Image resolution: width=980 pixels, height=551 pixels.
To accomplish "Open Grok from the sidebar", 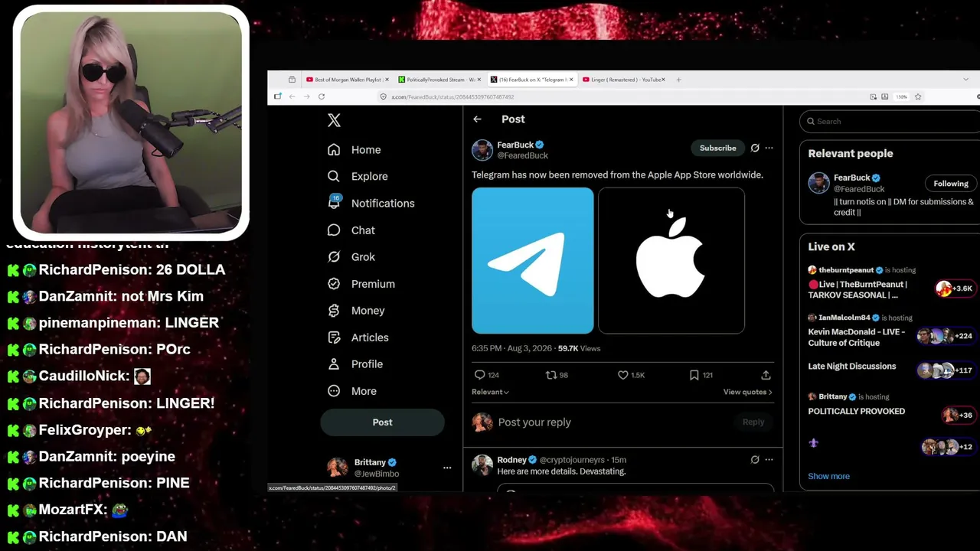I will 351,257.
